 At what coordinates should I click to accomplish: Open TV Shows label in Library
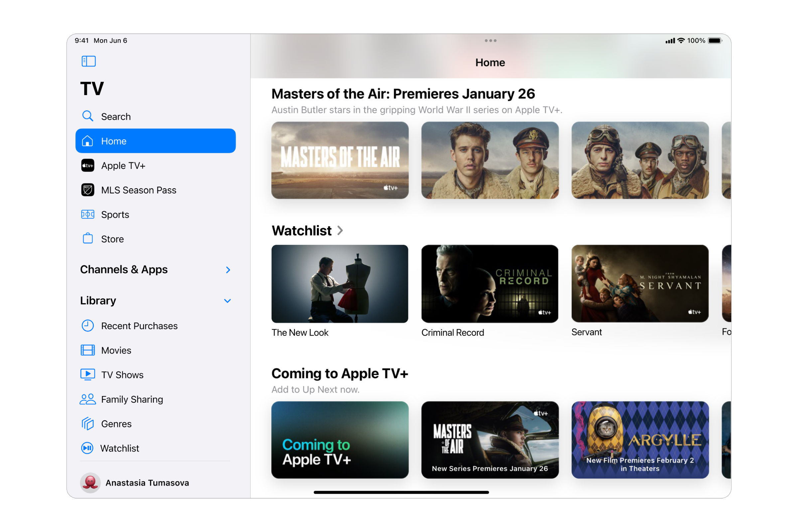pyautogui.click(x=122, y=375)
